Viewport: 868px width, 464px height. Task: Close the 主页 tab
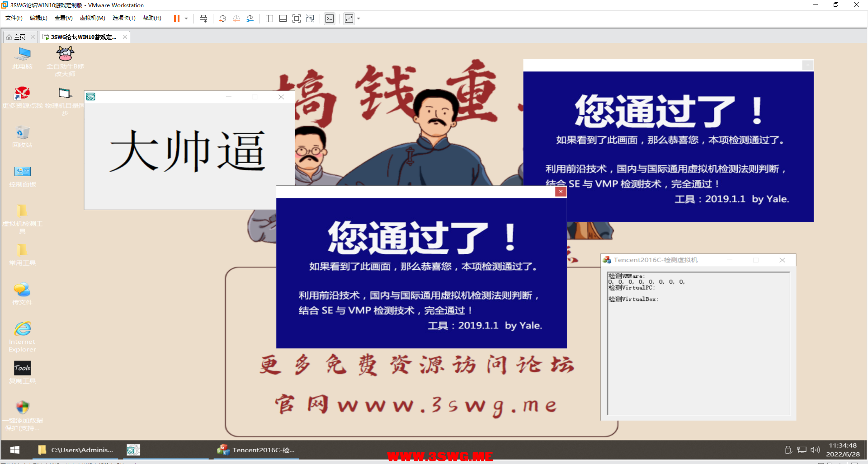33,37
